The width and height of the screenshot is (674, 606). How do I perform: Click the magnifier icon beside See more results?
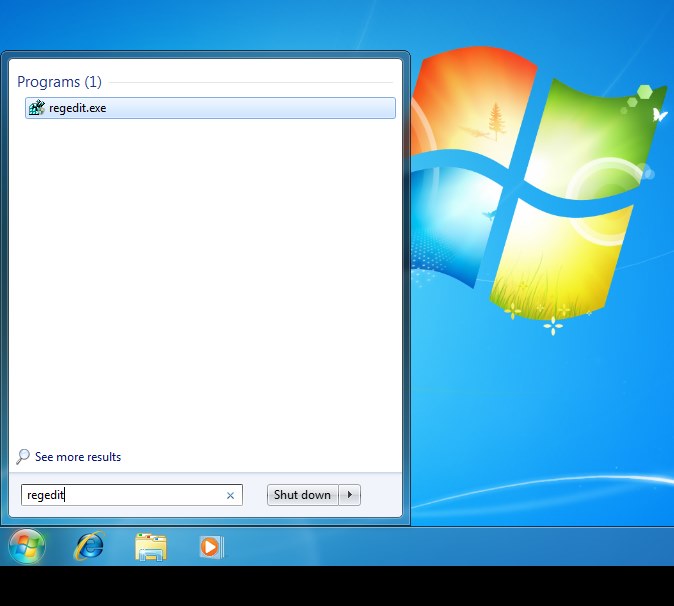coord(23,456)
